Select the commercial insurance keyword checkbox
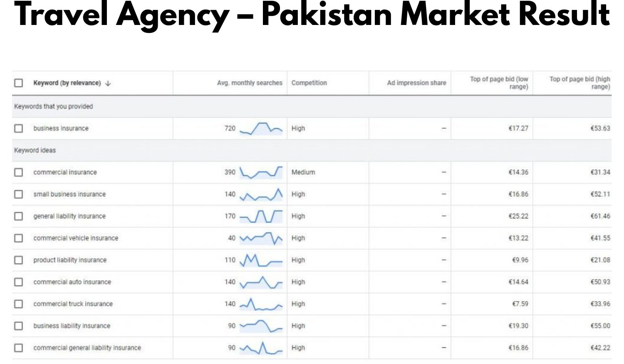The image size is (624, 364). tap(18, 172)
